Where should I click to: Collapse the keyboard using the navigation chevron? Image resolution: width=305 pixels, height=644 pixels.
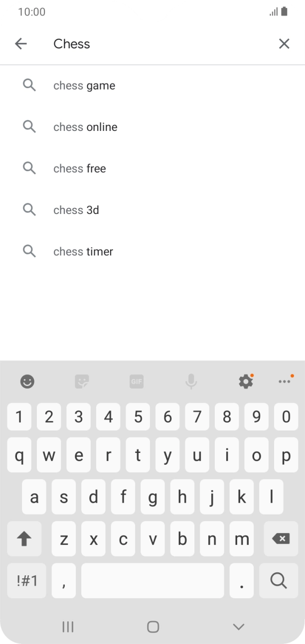[239, 627]
